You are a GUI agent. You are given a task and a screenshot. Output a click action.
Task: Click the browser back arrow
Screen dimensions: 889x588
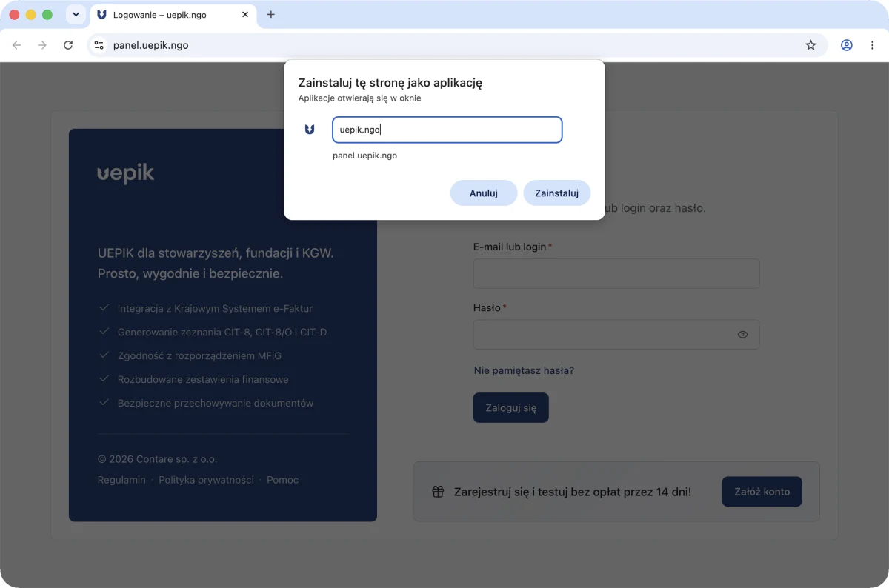pos(17,45)
